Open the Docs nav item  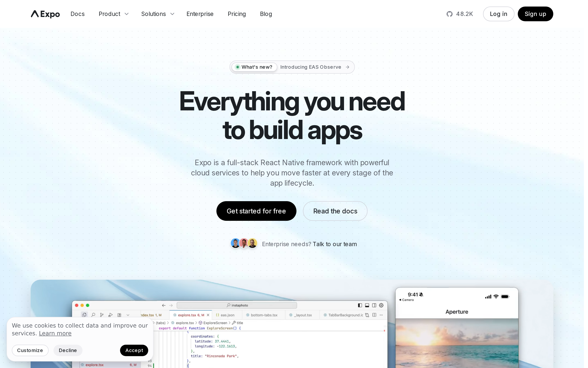(x=78, y=14)
